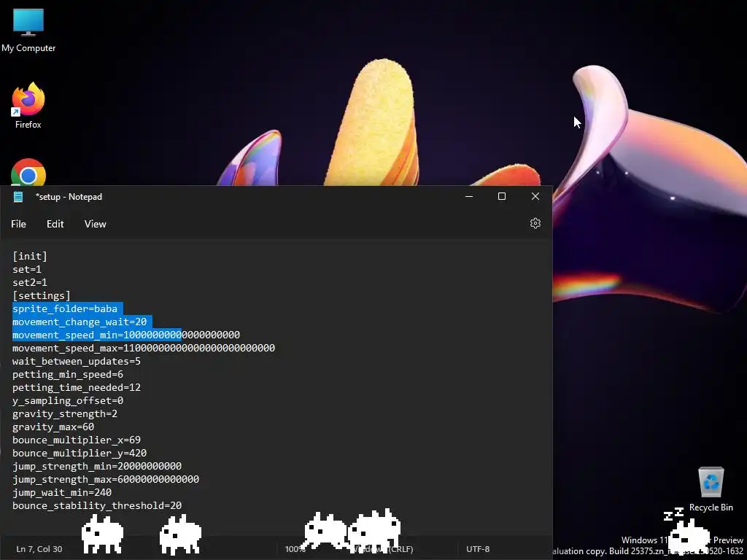
Task: Click the [settings] section header
Action: pos(42,296)
